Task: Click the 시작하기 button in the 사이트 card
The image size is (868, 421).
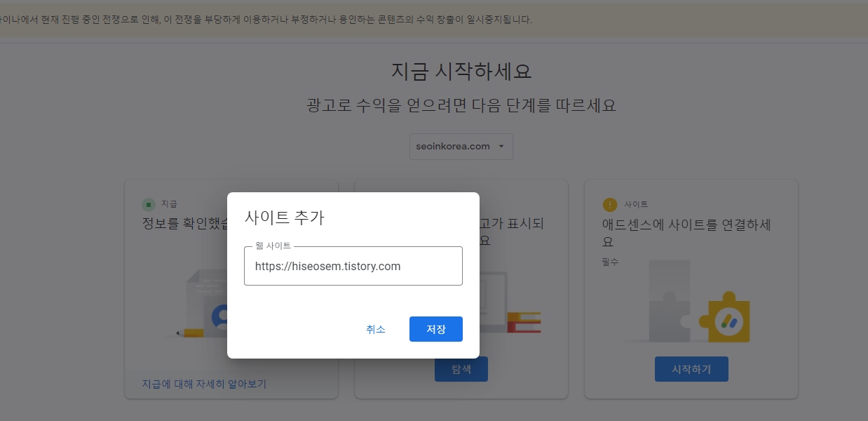Action: pyautogui.click(x=691, y=369)
